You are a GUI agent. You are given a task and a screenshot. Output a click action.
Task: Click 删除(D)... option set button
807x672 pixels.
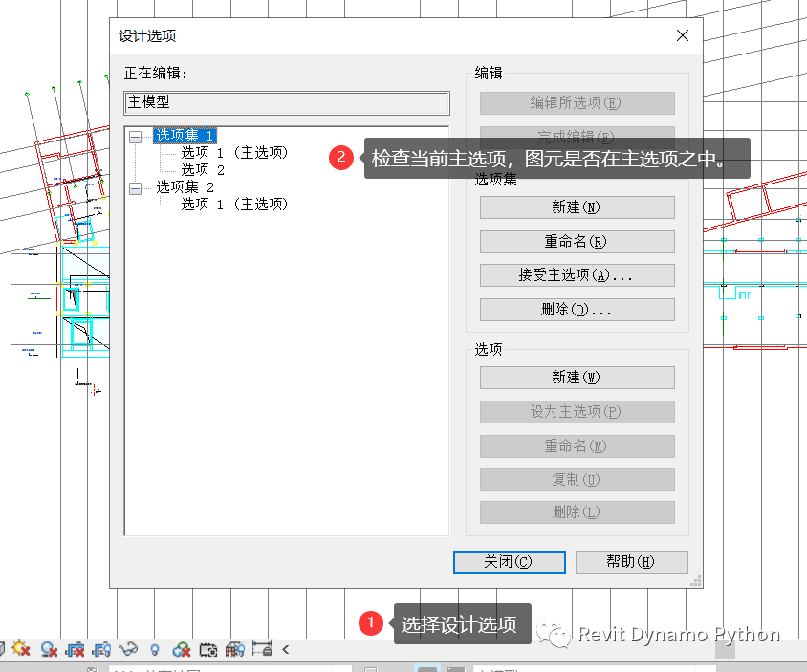click(x=577, y=310)
